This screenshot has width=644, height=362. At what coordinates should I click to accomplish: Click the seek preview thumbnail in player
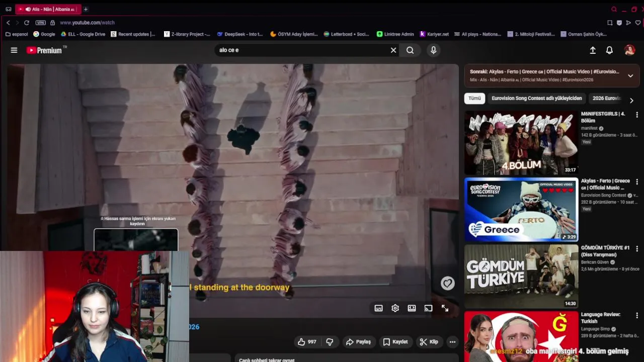pyautogui.click(x=136, y=240)
